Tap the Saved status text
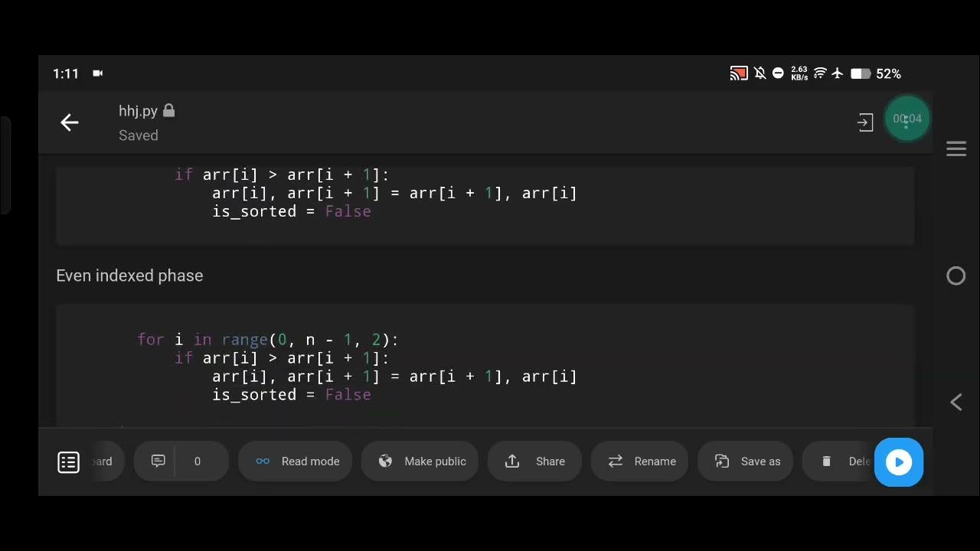 (x=139, y=135)
